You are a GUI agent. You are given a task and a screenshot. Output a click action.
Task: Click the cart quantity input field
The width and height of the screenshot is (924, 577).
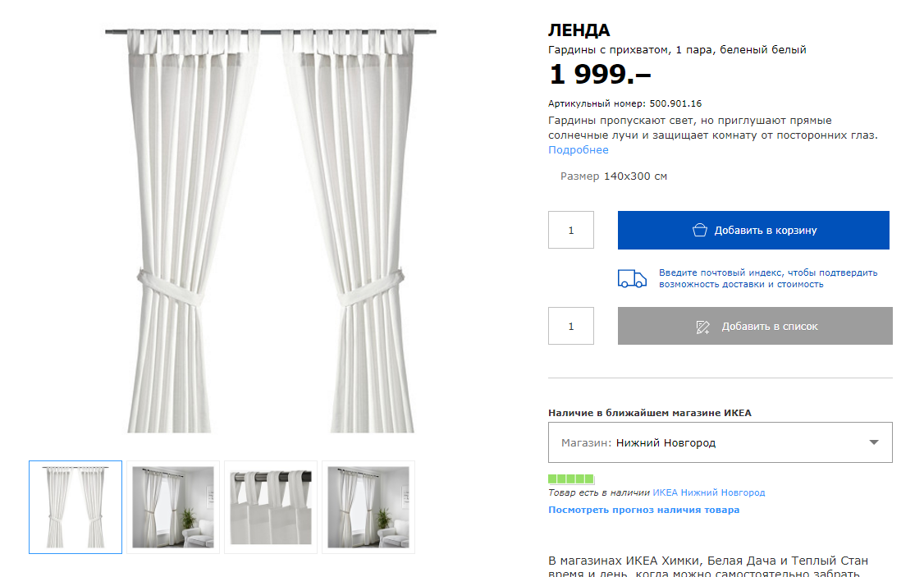pos(571,231)
